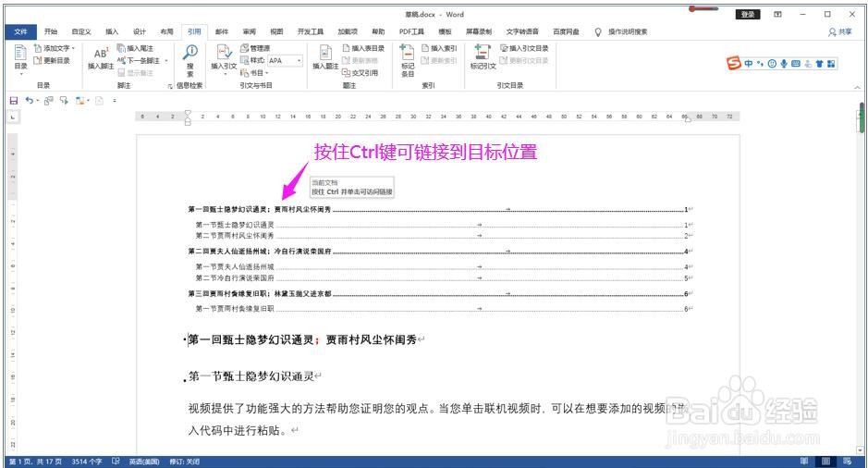Viewport: 868px width, 468px height.
Task: Click Sogou emoji smiley icon
Action: tap(772, 64)
